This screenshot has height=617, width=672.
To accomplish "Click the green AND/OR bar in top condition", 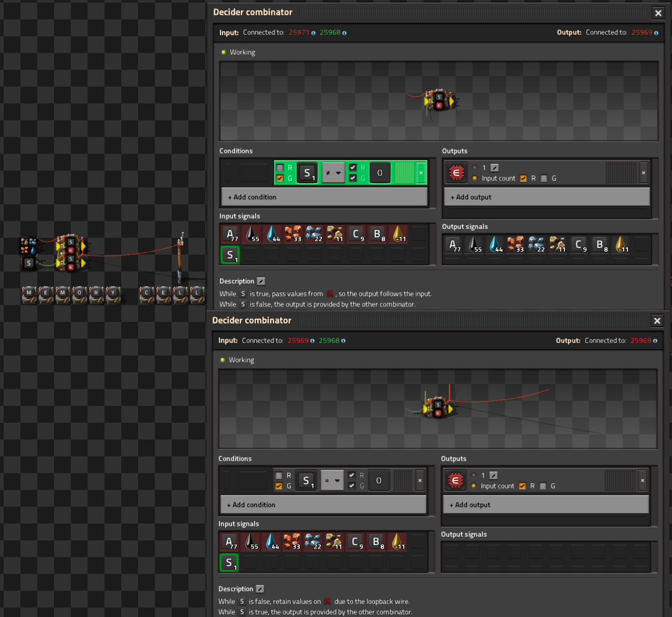I will [404, 173].
